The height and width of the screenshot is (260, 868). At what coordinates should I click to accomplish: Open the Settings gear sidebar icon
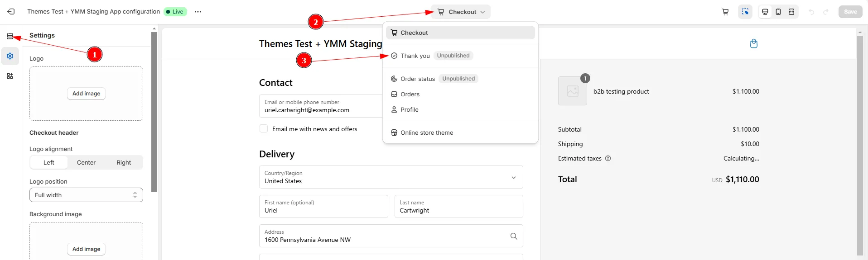coord(10,56)
